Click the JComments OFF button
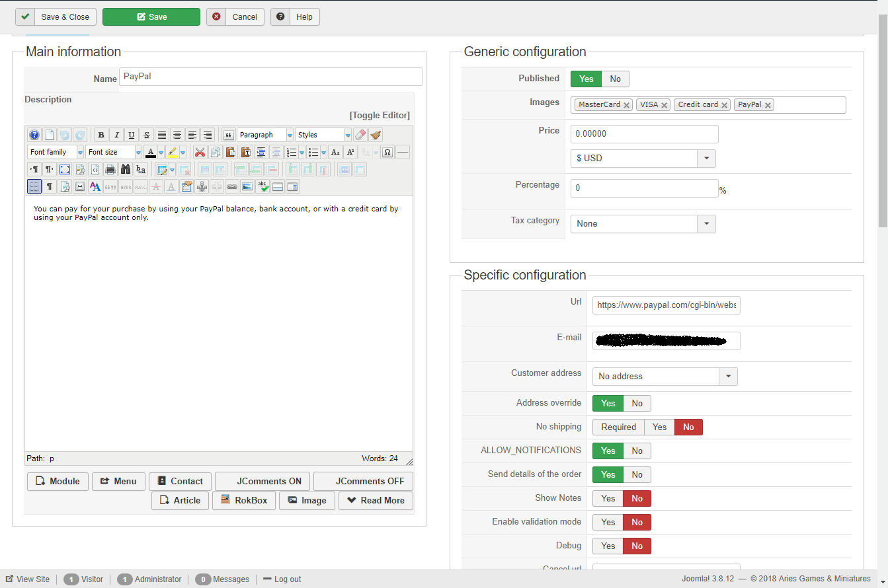888x588 pixels. [363, 481]
